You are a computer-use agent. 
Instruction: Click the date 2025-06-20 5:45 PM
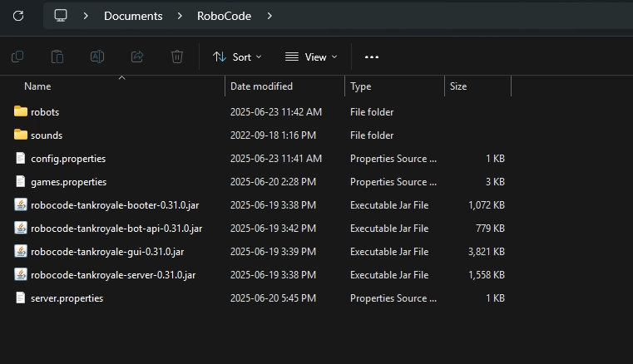(273, 298)
